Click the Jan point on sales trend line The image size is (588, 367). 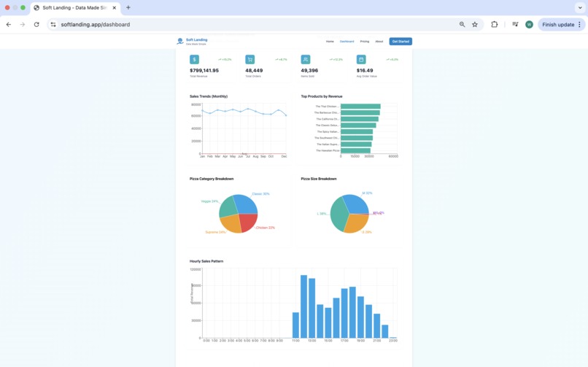[203, 111]
